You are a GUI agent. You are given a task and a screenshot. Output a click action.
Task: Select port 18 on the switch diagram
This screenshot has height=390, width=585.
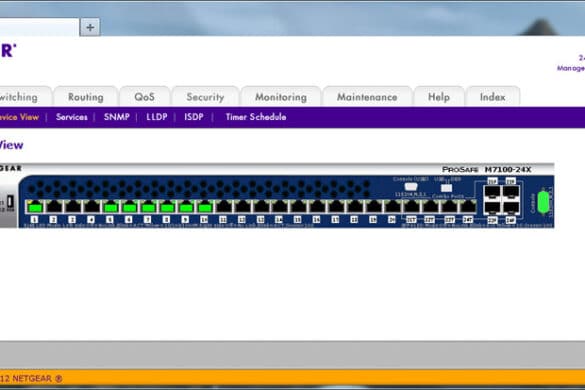355,207
